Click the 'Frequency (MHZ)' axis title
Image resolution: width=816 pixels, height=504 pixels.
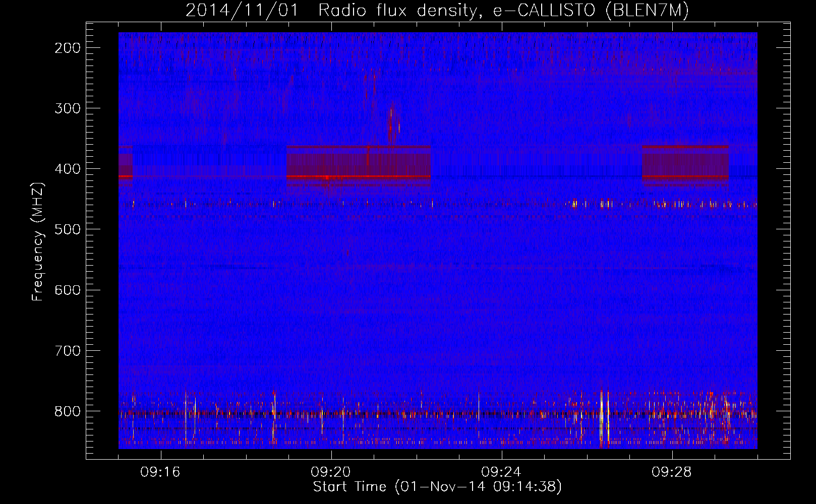point(38,241)
